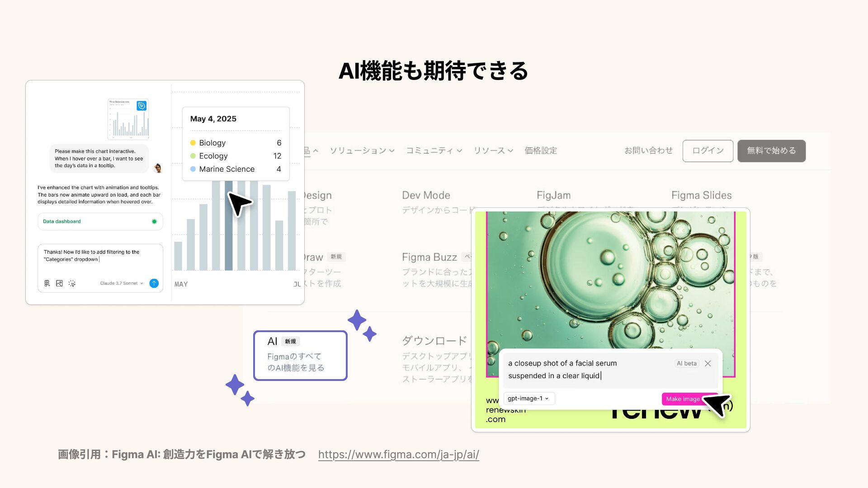Send the prompt with the blue arrow button
Viewport: 868px width, 488px height.
[154, 283]
